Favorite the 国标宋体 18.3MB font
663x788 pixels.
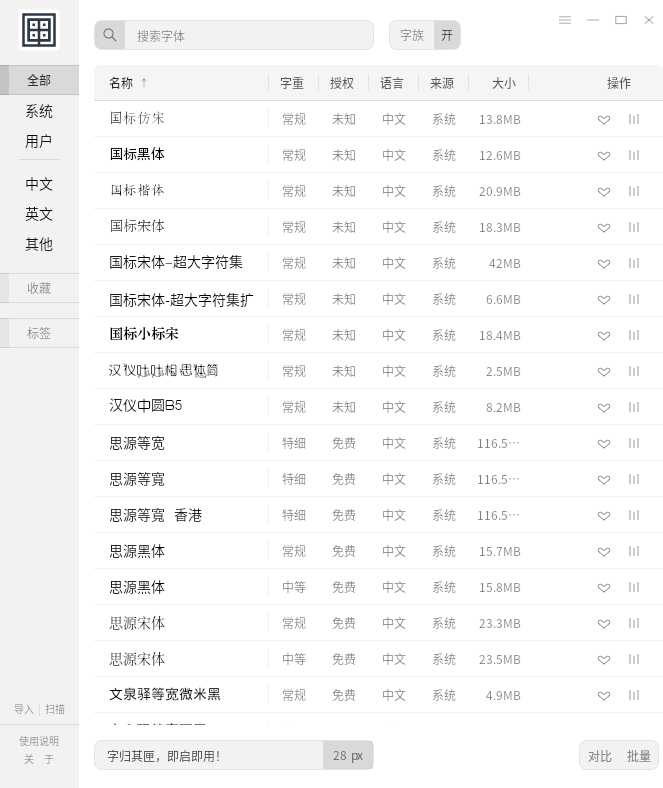[604, 228]
